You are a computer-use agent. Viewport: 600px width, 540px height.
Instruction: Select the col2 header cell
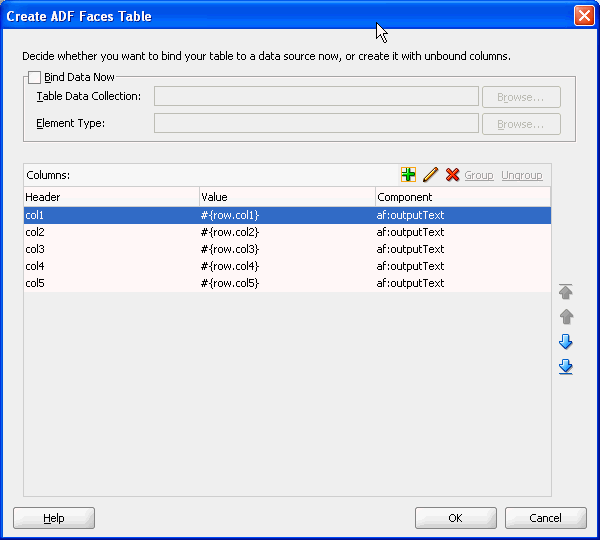[112, 232]
